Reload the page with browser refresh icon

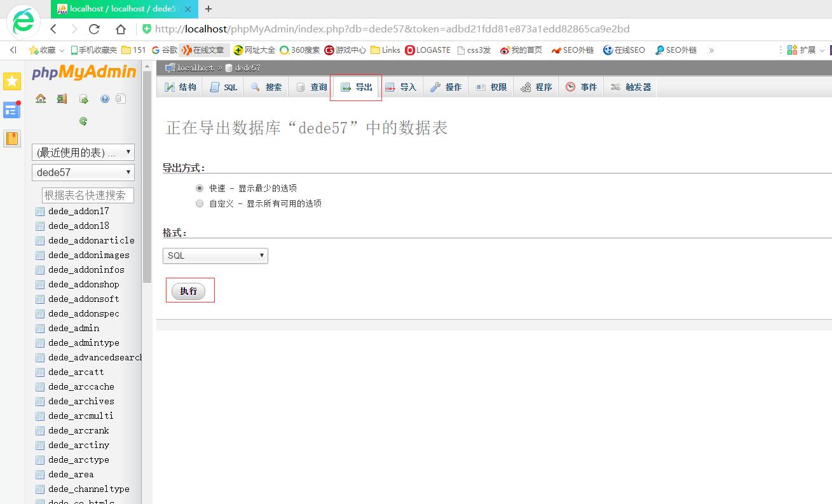pos(94,29)
